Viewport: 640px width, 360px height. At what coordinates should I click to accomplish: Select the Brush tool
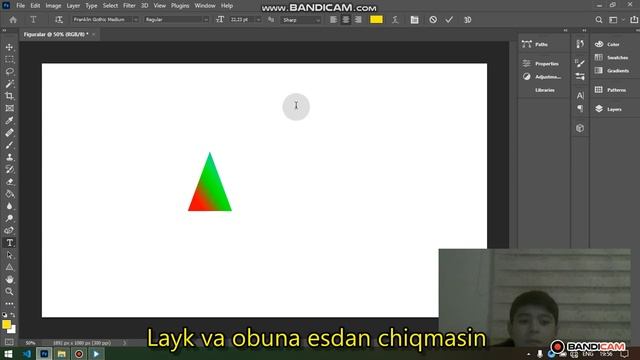pyautogui.click(x=9, y=145)
